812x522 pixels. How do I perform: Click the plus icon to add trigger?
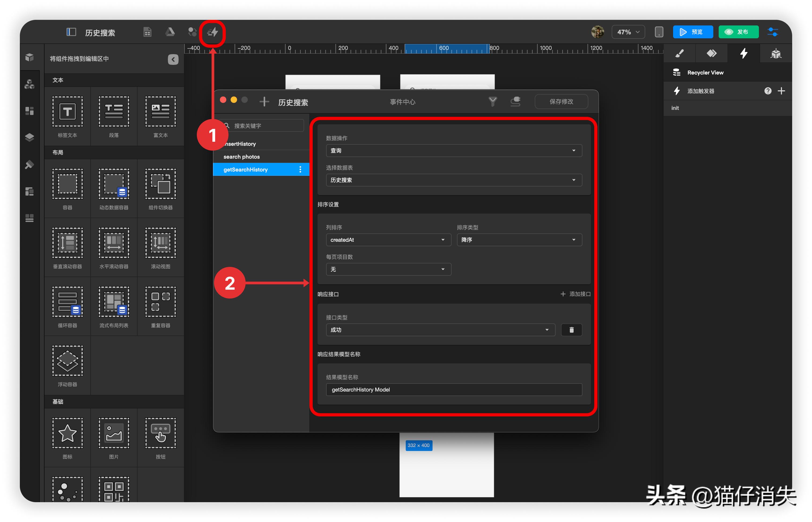click(x=781, y=91)
